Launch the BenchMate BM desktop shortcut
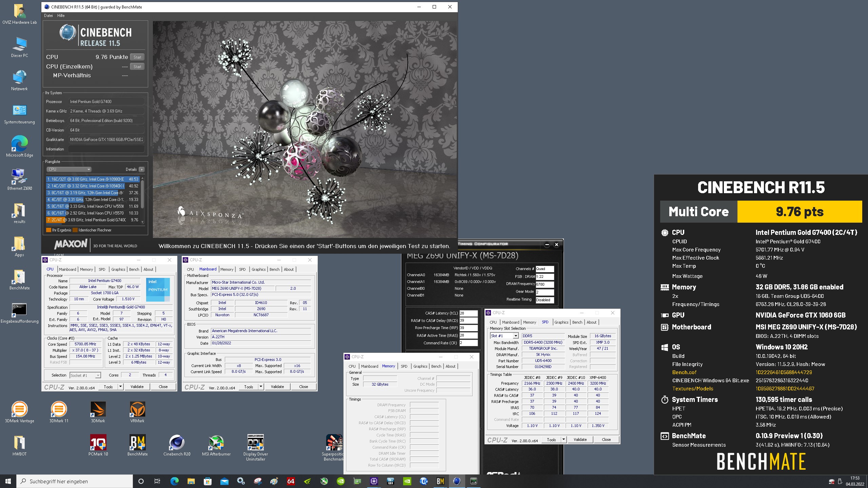Image resolution: width=868 pixels, height=488 pixels. 137,446
